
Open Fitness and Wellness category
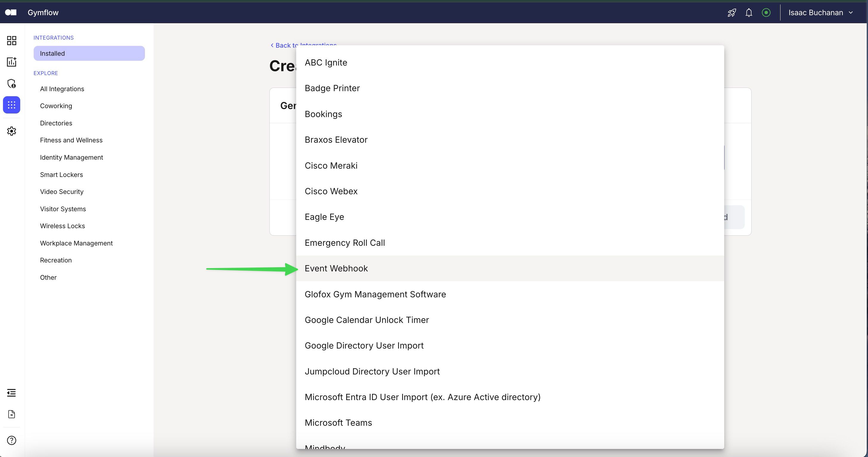pyautogui.click(x=71, y=140)
